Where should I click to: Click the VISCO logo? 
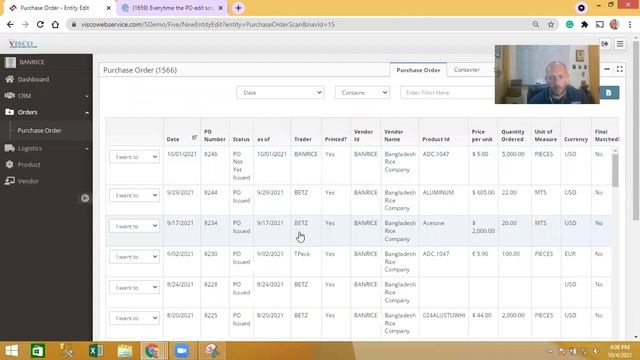coord(22,44)
